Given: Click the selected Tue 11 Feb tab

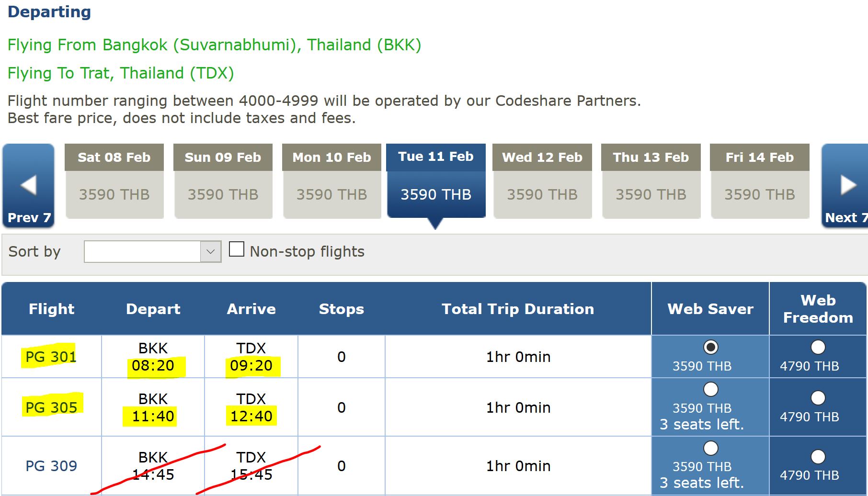Looking at the screenshot, I should 436,181.
